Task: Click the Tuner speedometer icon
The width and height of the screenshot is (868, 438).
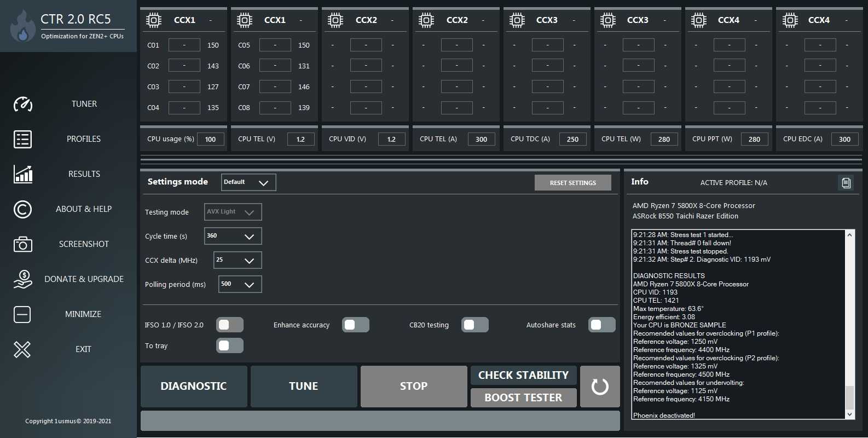Action: point(22,104)
